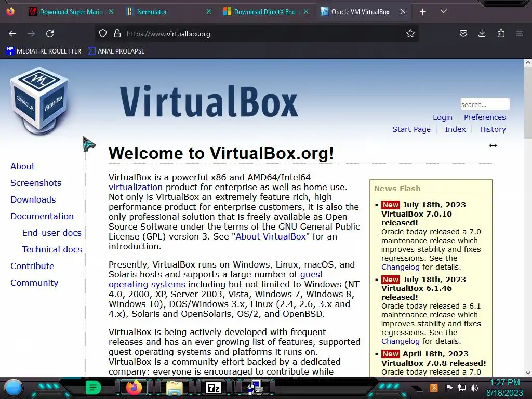
Task: Open the tracking protection shield icon
Action: click(103, 34)
